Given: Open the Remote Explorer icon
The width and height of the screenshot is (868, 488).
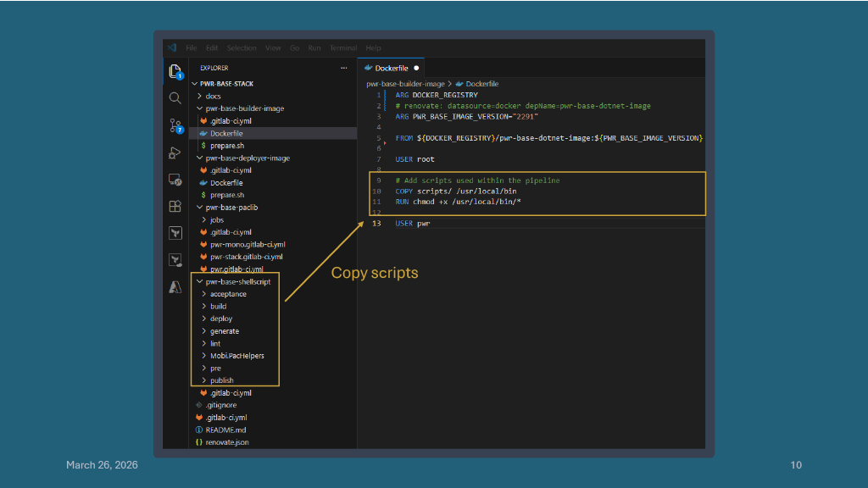Looking at the screenshot, I should click(175, 180).
